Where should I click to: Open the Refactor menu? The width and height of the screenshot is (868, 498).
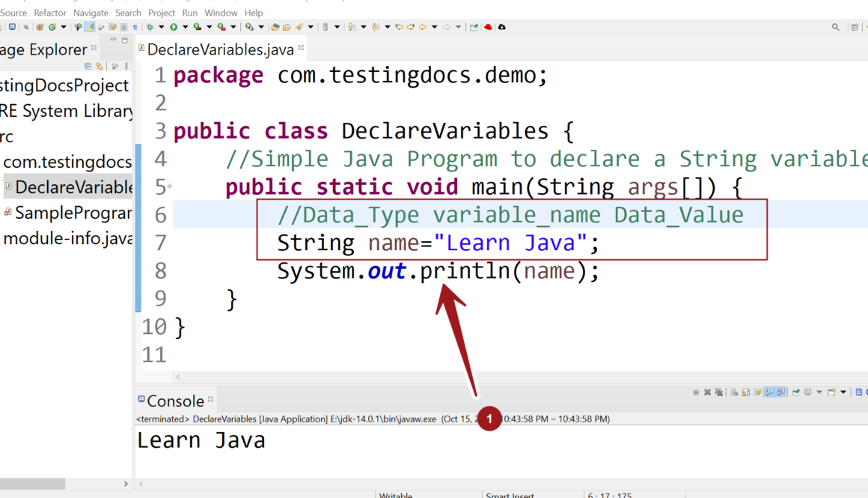[x=50, y=13]
